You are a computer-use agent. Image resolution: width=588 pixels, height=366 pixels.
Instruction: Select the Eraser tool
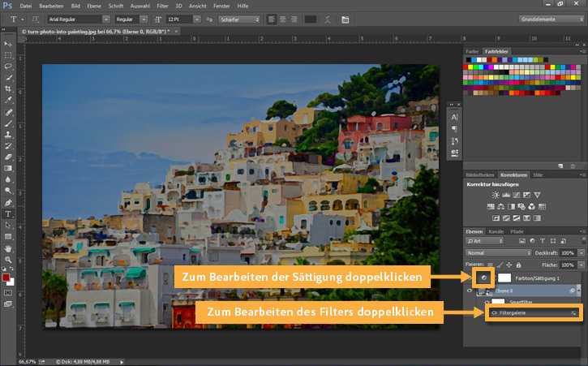8,157
